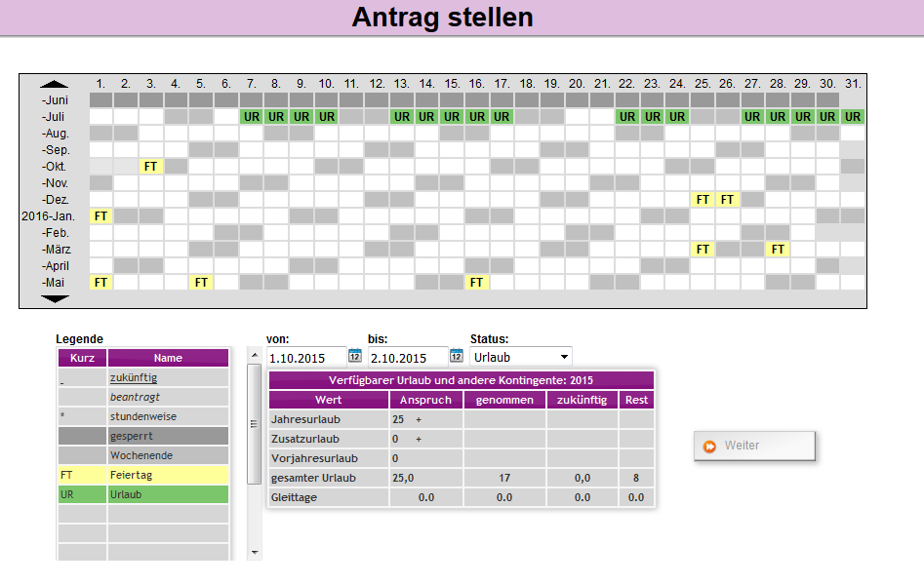
Task: Click plus sign next to Jahresurlaub entitlement
Action: click(x=419, y=419)
